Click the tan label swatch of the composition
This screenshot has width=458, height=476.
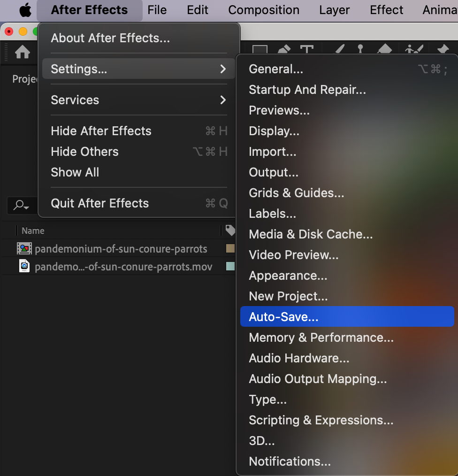click(x=230, y=248)
